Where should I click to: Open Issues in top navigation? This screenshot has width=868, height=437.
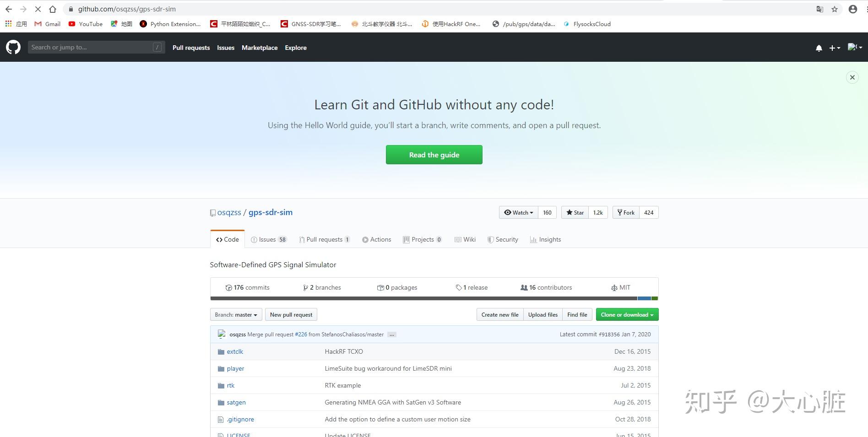[x=226, y=48]
